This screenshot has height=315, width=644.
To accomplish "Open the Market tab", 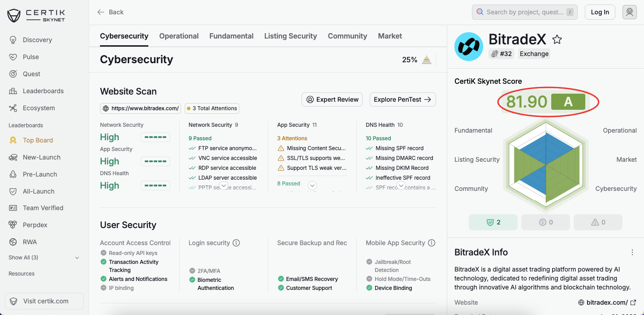I will tap(389, 36).
